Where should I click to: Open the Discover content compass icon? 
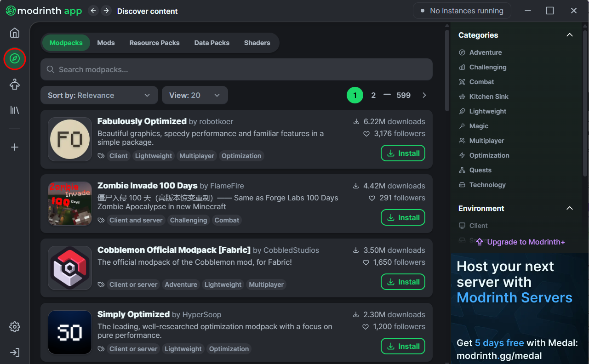pos(15,58)
